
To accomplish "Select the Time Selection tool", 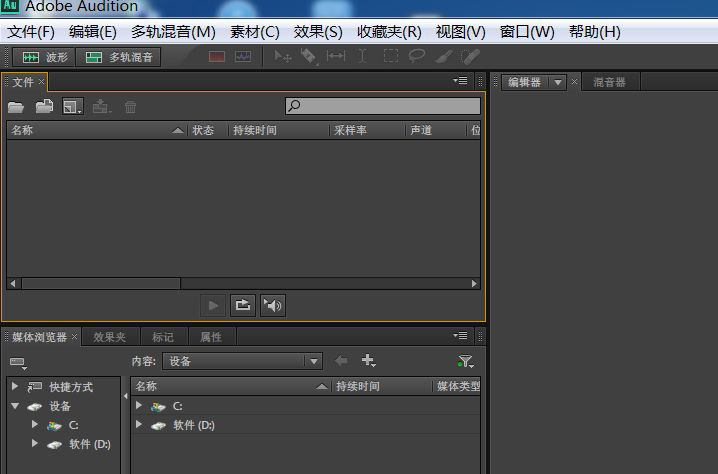I will 362,56.
